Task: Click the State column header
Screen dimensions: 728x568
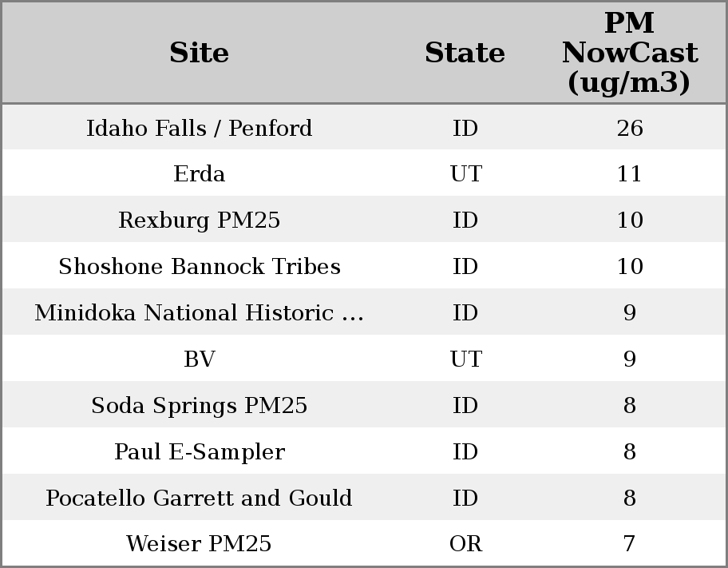Action: (465, 53)
